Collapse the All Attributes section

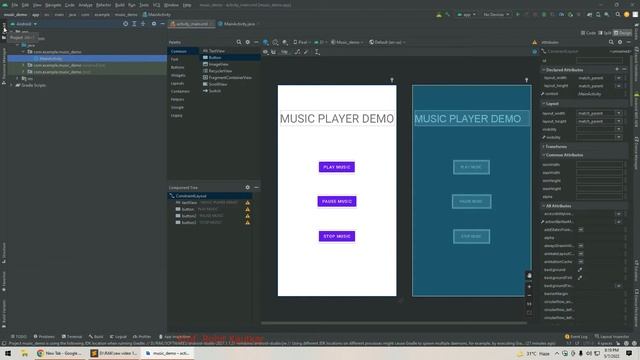tap(544, 206)
